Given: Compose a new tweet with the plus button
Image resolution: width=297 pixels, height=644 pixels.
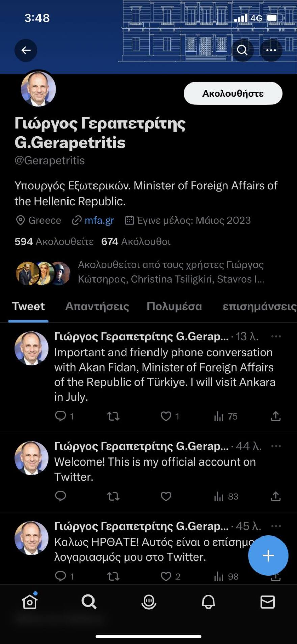Looking at the screenshot, I should pos(268,555).
